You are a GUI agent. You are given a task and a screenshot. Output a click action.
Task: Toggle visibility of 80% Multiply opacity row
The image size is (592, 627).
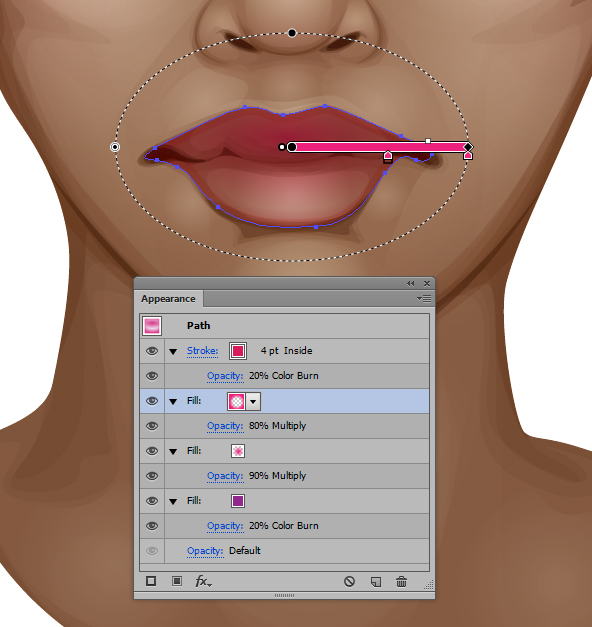(x=152, y=426)
